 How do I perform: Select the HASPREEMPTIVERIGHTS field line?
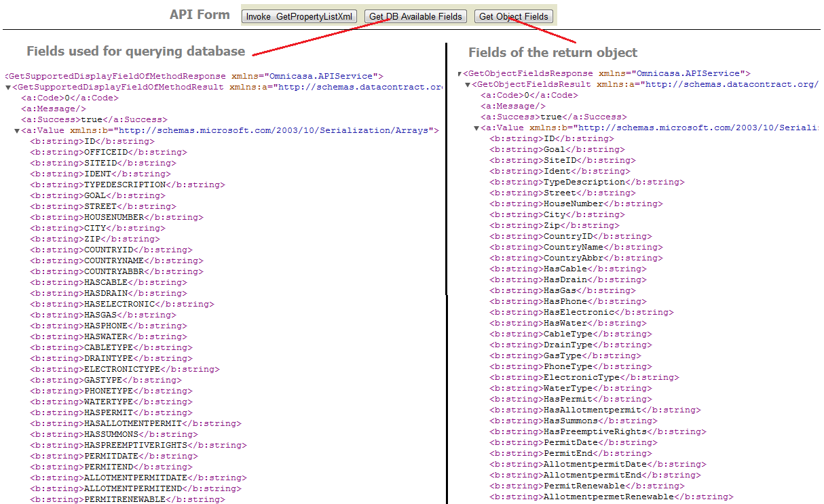coord(136,445)
